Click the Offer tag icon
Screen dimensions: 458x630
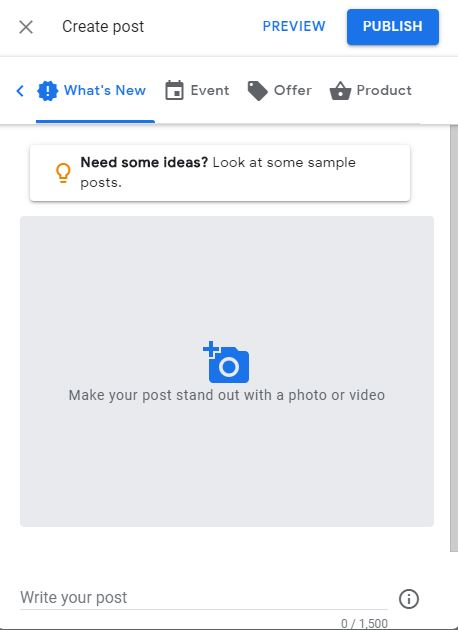tap(257, 91)
